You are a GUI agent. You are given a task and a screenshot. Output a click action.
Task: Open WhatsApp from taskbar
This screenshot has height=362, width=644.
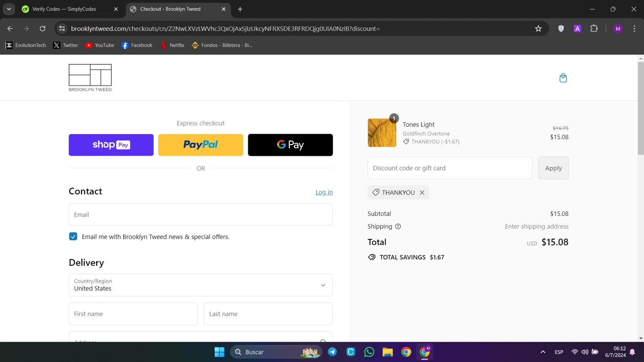point(369,352)
